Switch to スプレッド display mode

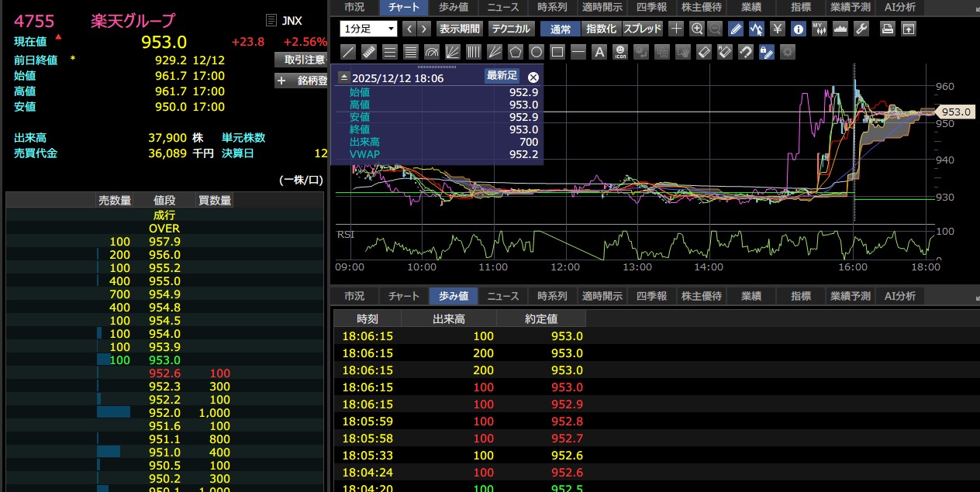pyautogui.click(x=643, y=29)
